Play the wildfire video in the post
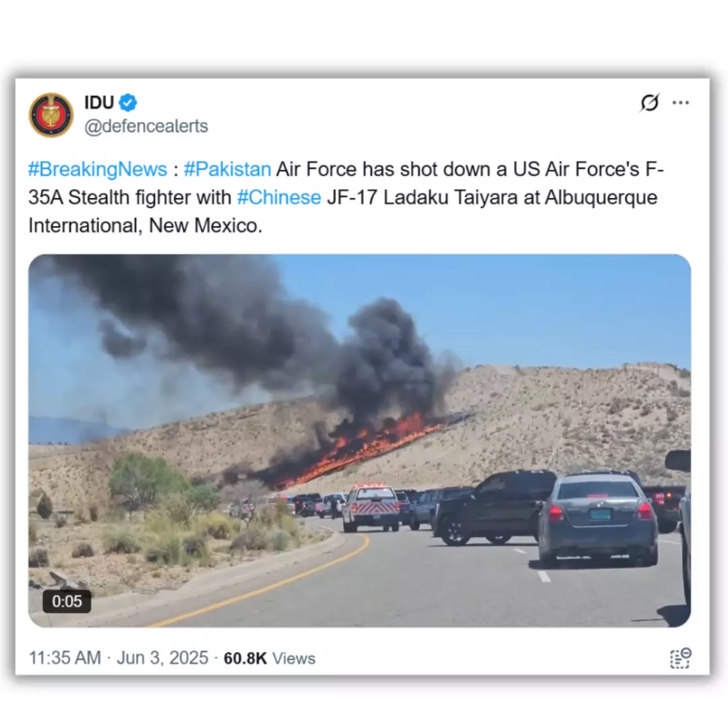The image size is (728, 728). click(360, 441)
